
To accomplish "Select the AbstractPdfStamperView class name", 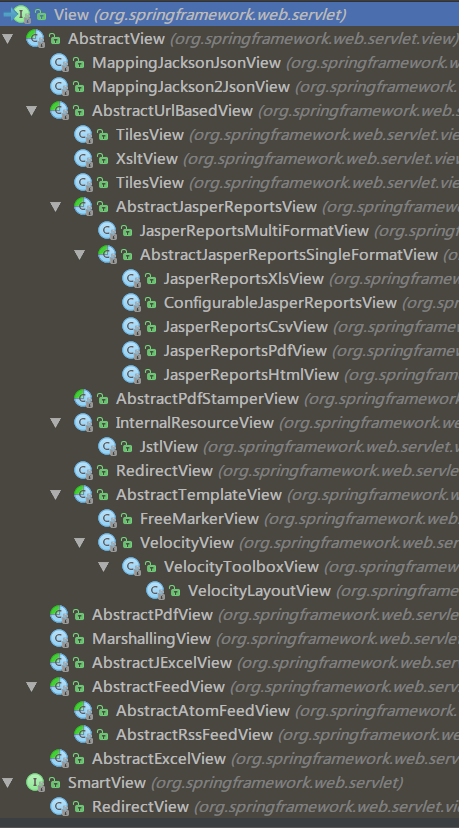I will click(x=208, y=399).
